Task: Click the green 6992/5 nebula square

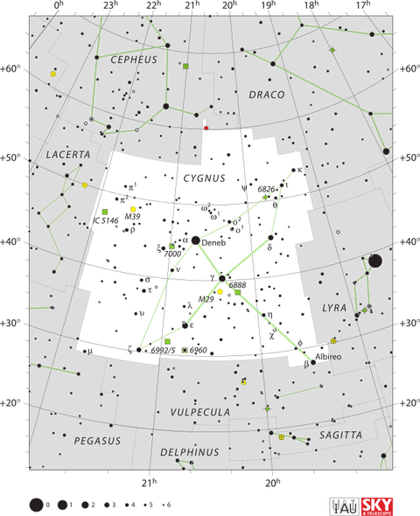Action: 167,341
